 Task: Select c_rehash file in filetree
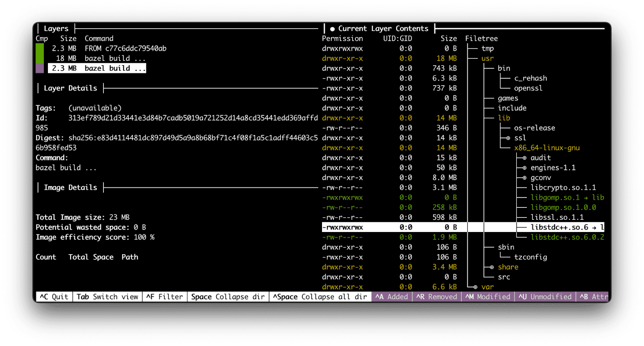pyautogui.click(x=530, y=78)
